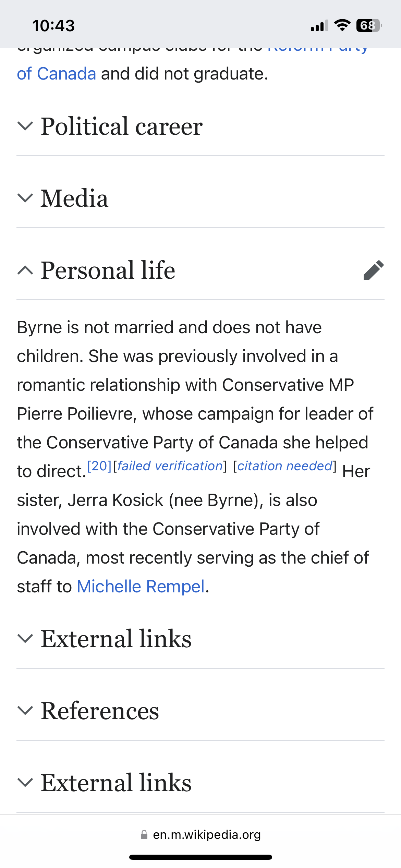Screen dimensions: 401x868
Task: Tap the citation needed link
Action: [284, 466]
